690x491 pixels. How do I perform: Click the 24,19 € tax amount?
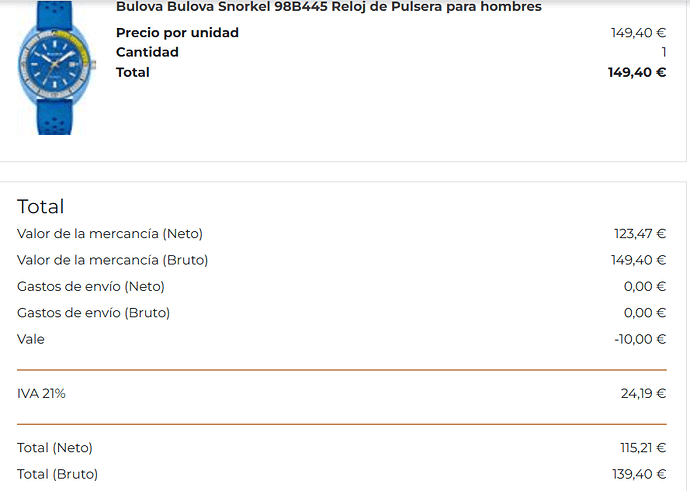[643, 394]
